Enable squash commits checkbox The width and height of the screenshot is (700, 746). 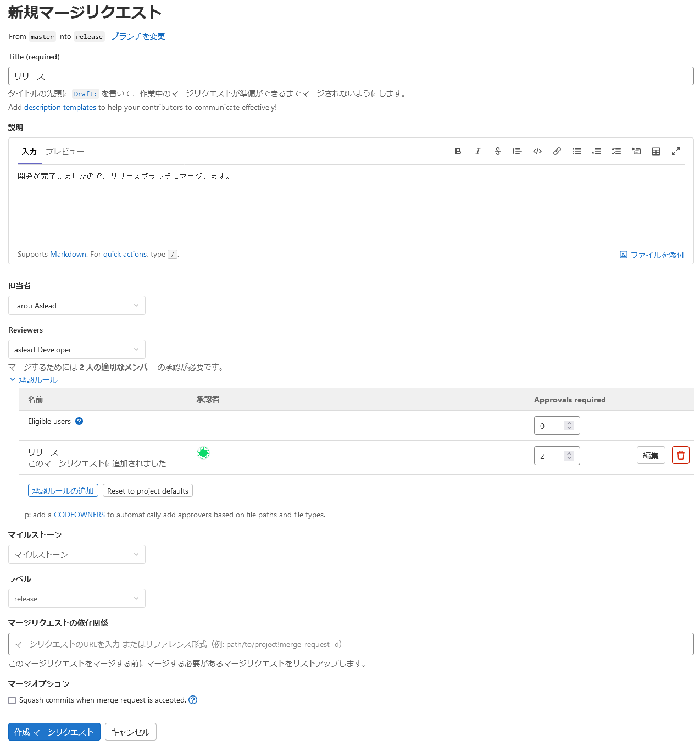(x=12, y=700)
